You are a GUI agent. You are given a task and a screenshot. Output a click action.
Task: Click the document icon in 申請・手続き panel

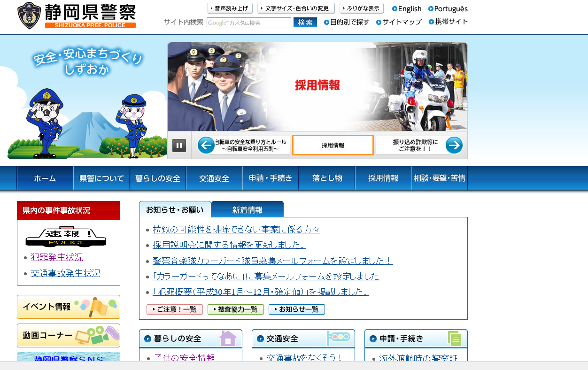(x=455, y=339)
